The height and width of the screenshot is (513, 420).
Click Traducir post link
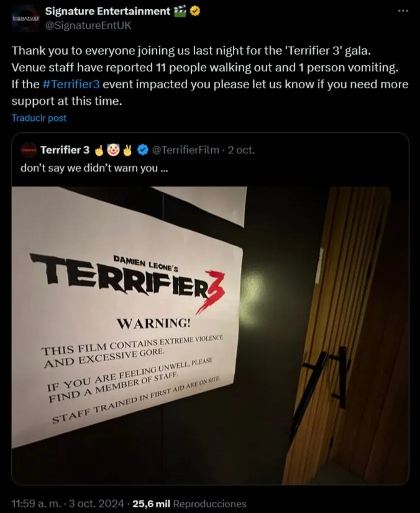39,118
